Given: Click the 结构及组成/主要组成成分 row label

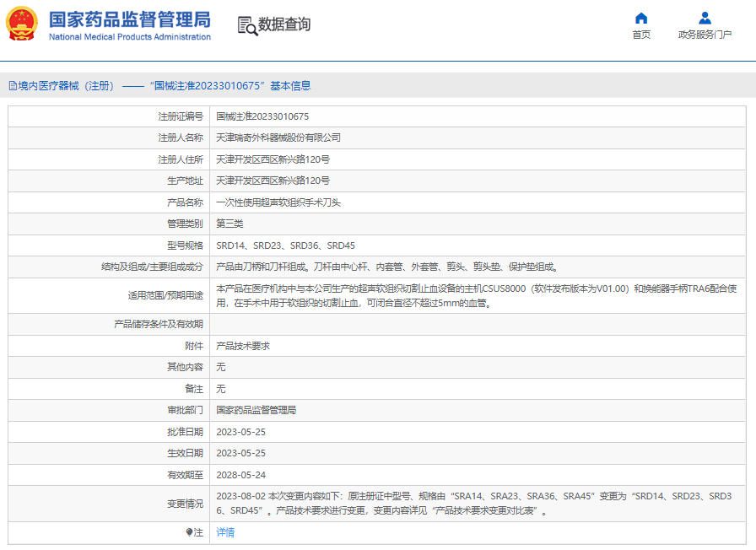Looking at the screenshot, I should tap(153, 267).
